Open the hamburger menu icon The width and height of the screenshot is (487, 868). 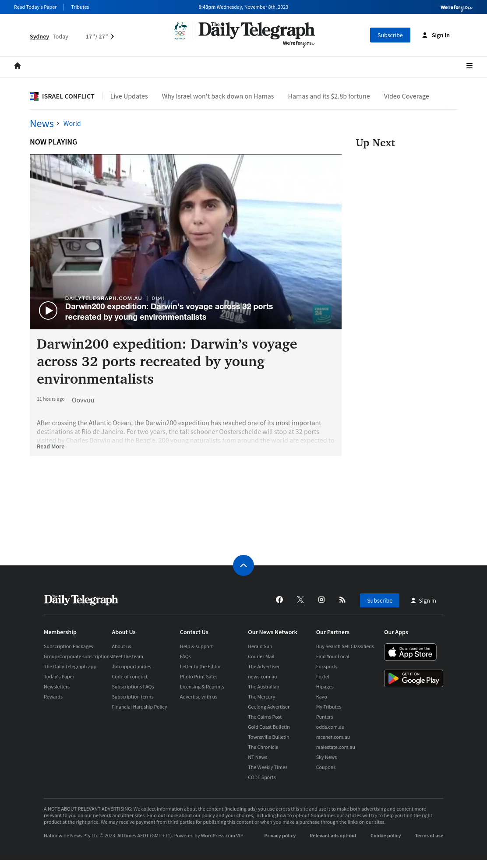469,66
